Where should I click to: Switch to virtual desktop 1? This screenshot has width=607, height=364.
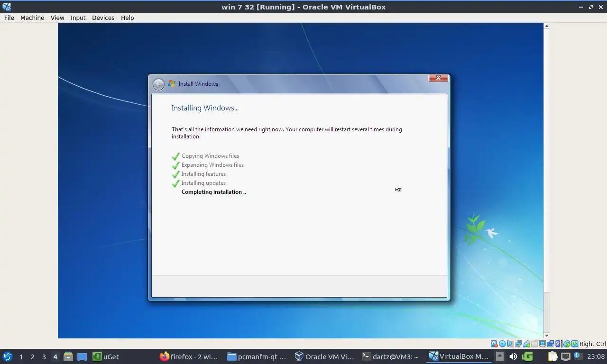[x=21, y=356]
